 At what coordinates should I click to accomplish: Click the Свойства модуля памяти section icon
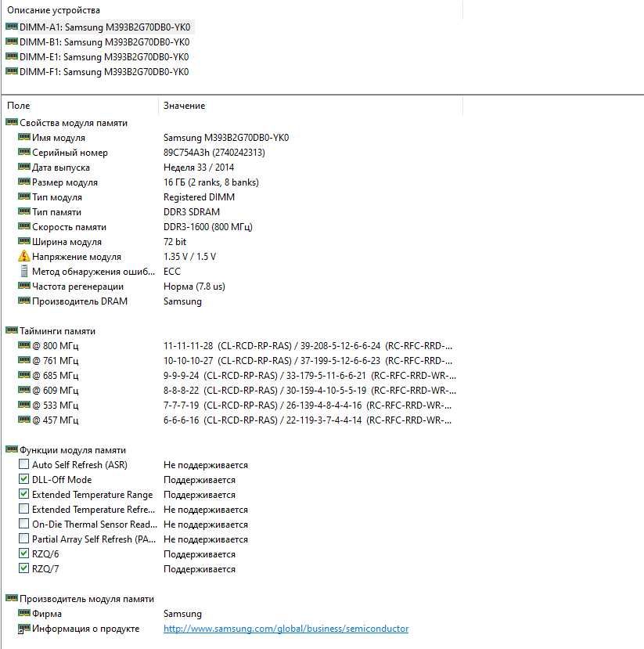(12, 122)
